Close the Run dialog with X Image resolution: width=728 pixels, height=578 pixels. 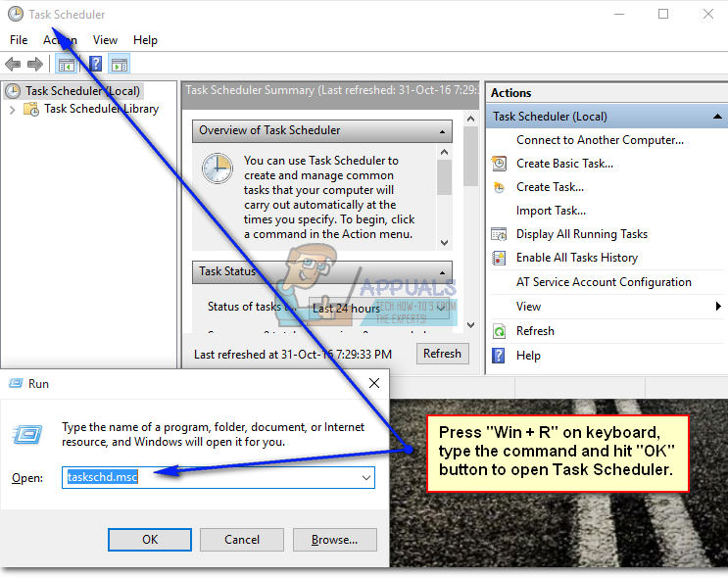click(x=374, y=383)
